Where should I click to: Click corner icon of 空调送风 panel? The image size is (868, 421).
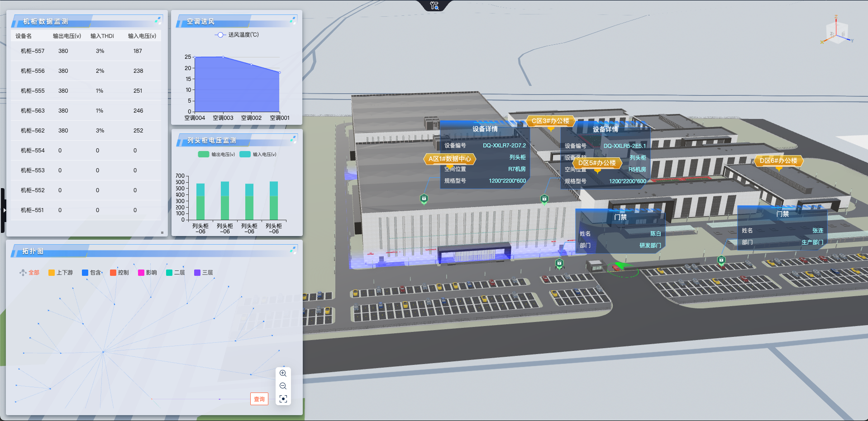tap(293, 20)
